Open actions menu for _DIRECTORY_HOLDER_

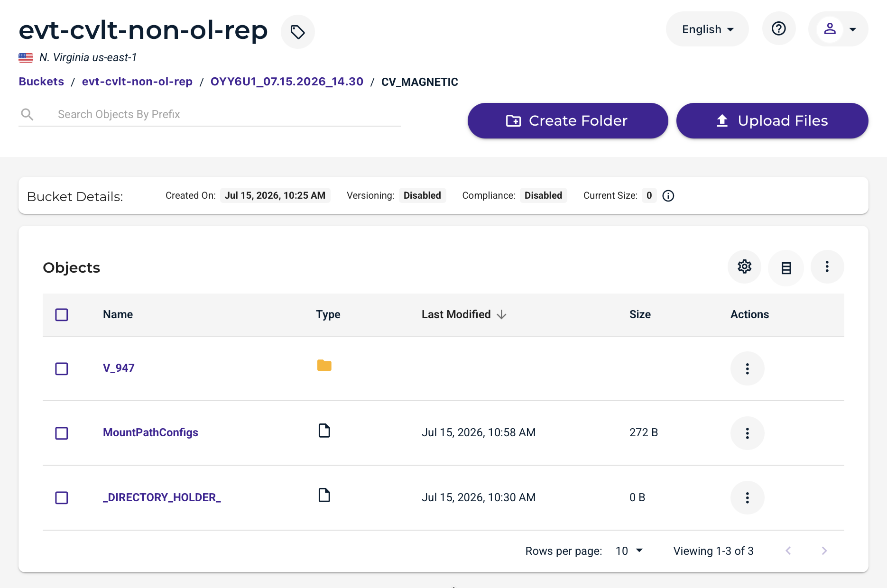pos(747,497)
